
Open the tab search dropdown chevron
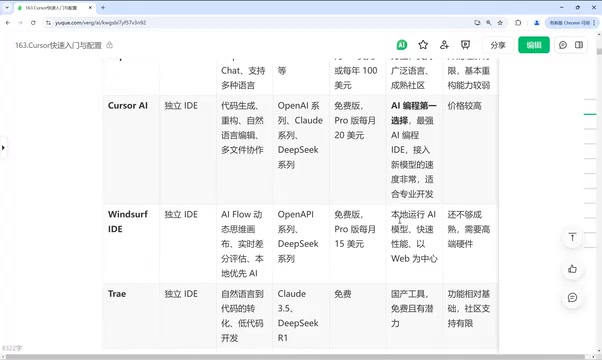click(7, 7)
